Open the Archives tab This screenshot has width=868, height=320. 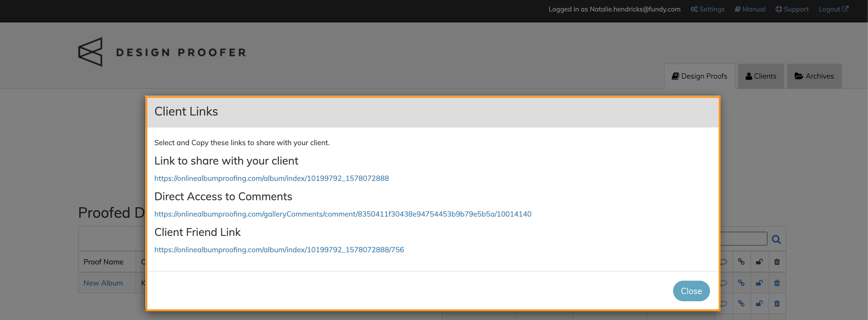814,76
